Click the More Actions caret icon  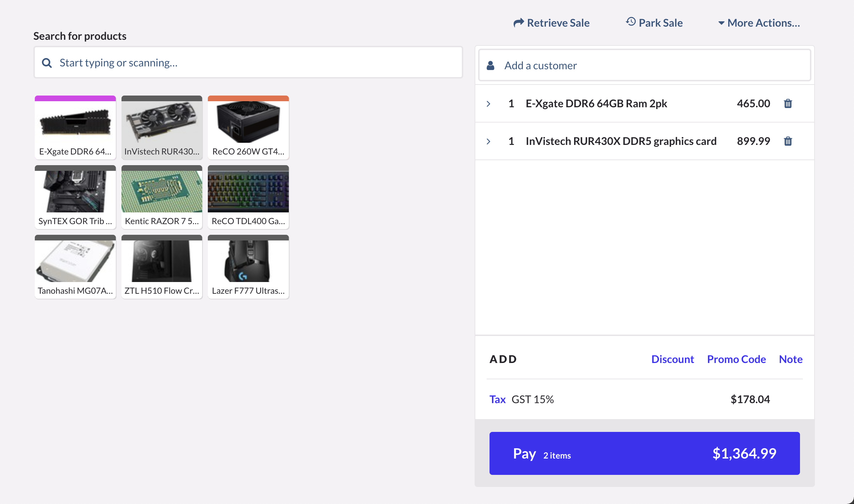point(722,23)
